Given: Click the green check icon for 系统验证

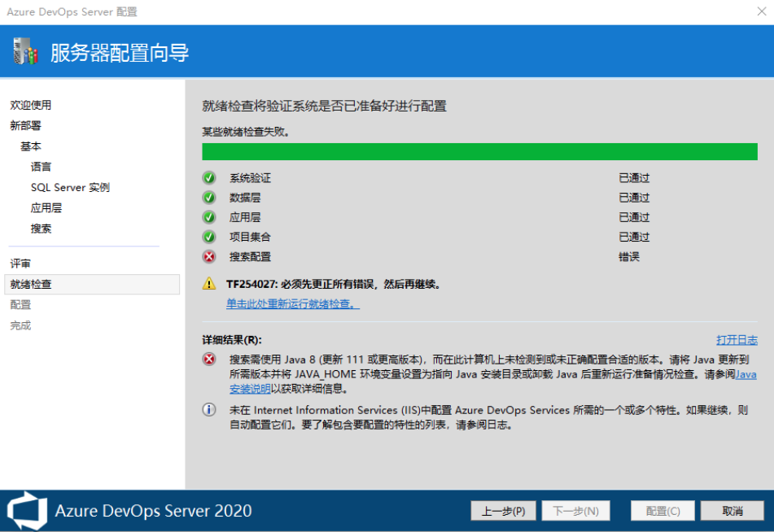Looking at the screenshot, I should click(209, 177).
